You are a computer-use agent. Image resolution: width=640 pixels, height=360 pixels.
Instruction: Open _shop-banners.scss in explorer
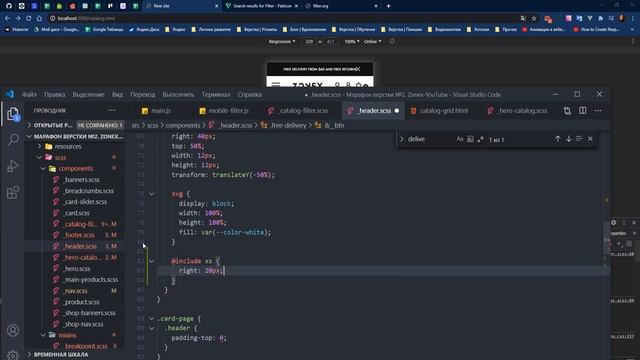[x=89, y=313]
